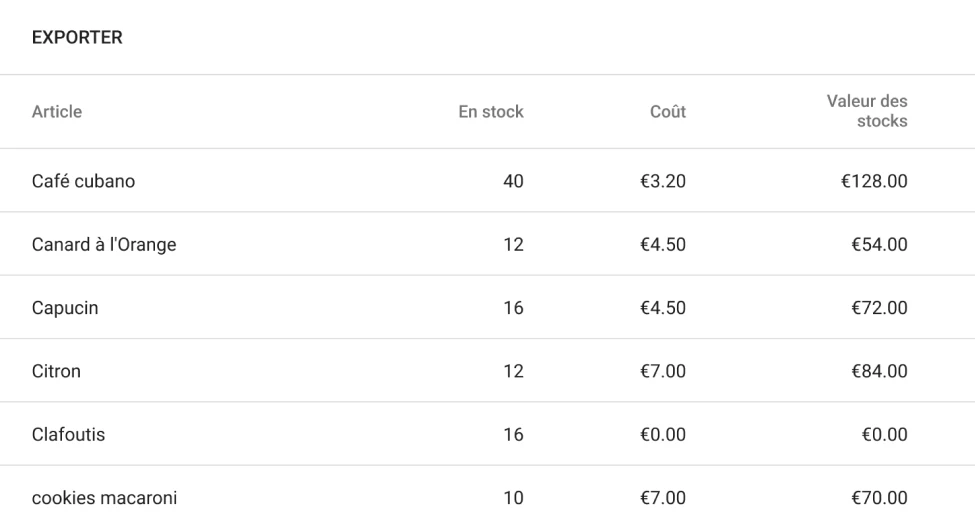The width and height of the screenshot is (975, 525).
Task: Click the Valeur des stocks header
Action: (867, 112)
